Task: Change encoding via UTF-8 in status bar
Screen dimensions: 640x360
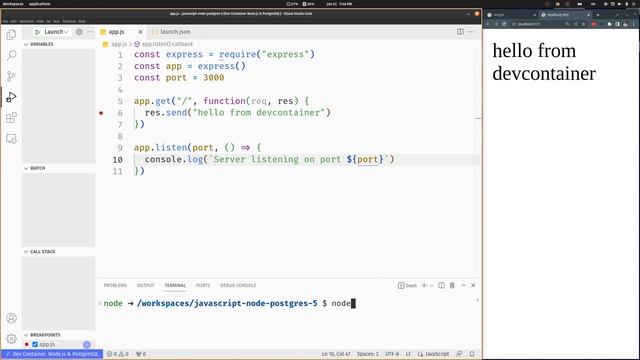Action: (392, 354)
